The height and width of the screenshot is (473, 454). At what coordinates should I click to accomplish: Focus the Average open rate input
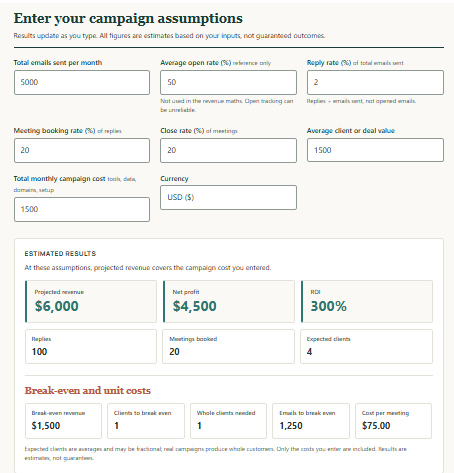pos(228,82)
